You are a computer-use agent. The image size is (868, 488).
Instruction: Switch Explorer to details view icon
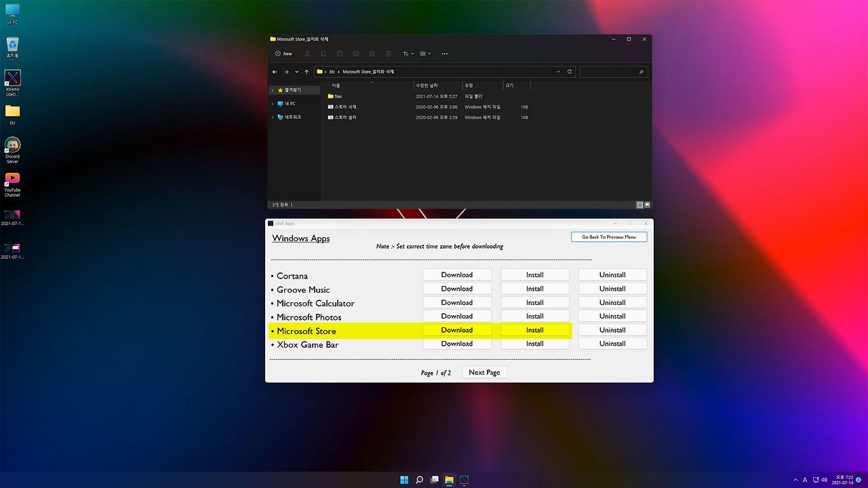point(639,205)
